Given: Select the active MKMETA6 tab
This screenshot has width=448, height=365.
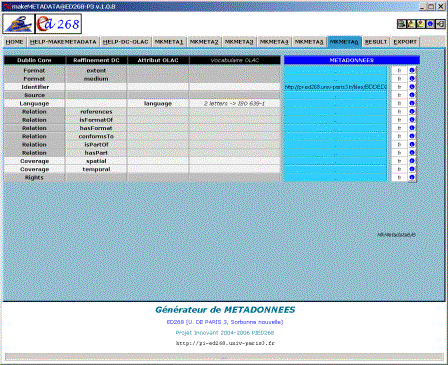Looking at the screenshot, I should point(344,42).
